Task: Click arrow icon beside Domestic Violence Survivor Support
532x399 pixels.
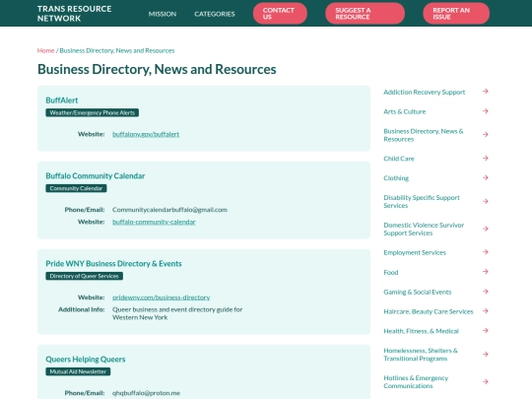Action: [486, 229]
